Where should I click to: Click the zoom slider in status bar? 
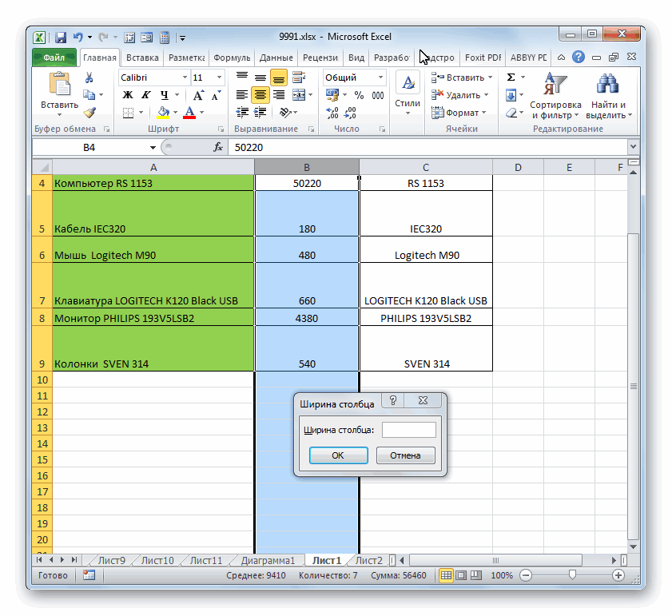572,575
